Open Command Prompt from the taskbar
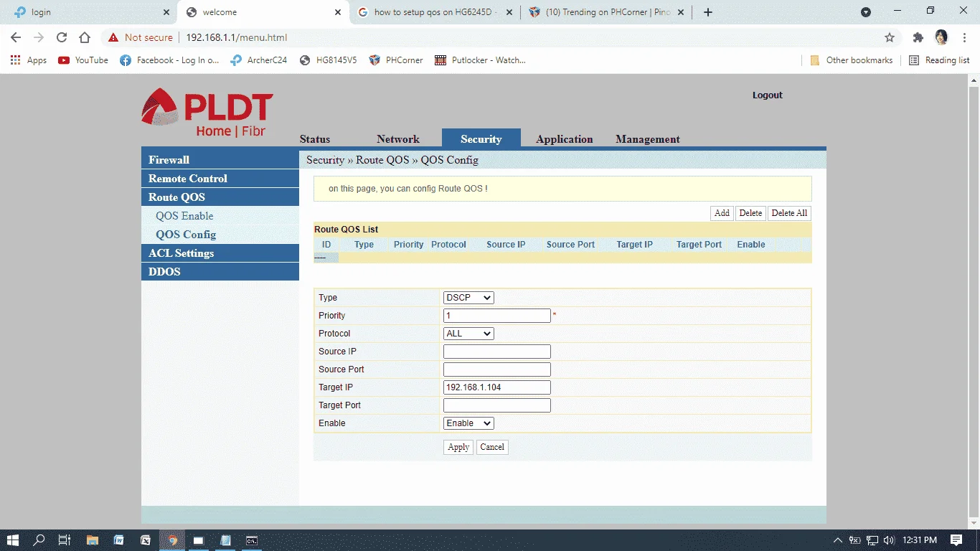The width and height of the screenshot is (980, 551). tap(252, 540)
